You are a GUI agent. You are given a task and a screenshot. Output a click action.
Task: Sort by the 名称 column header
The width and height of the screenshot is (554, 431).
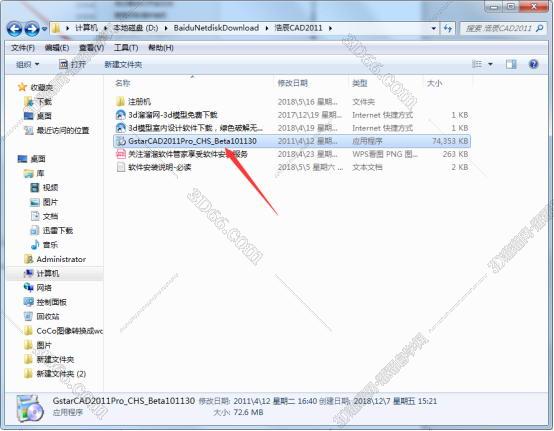[x=123, y=83]
